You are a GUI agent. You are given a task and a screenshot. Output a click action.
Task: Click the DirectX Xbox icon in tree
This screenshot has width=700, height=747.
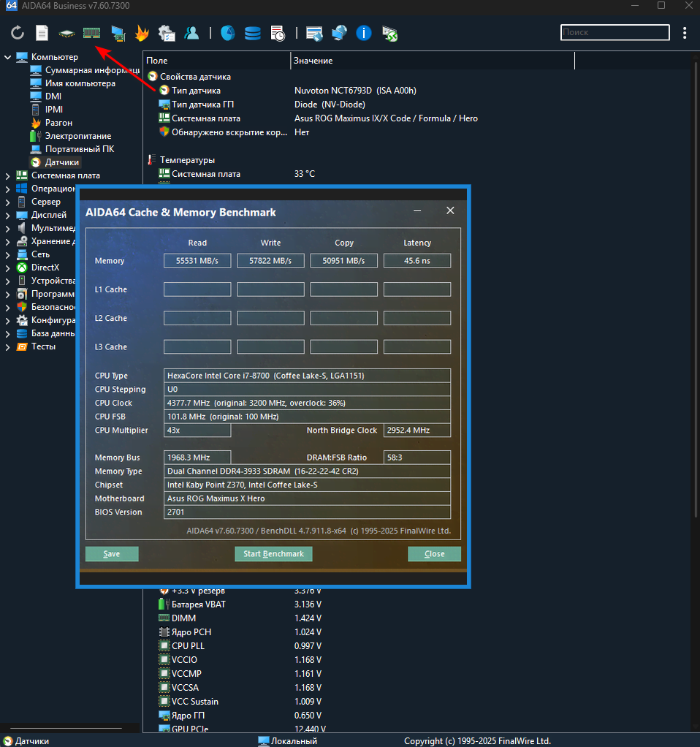tap(22, 268)
